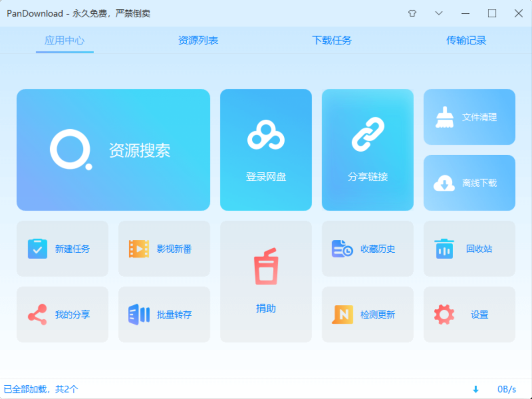Open 离线下载 via its label

tap(479, 183)
